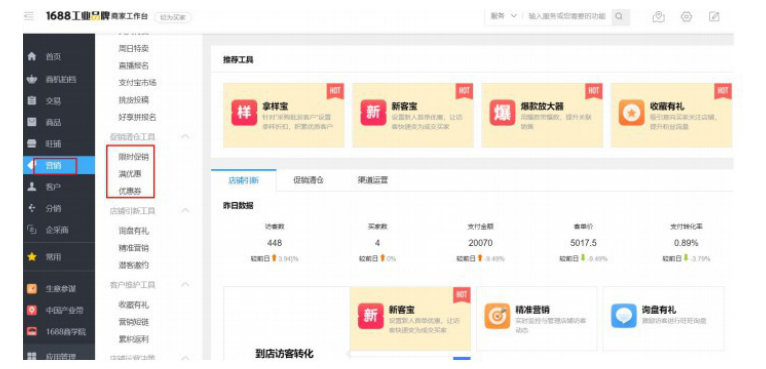Open the 询盘有礼 card with chat icon
766x369 pixels.
tap(663, 319)
